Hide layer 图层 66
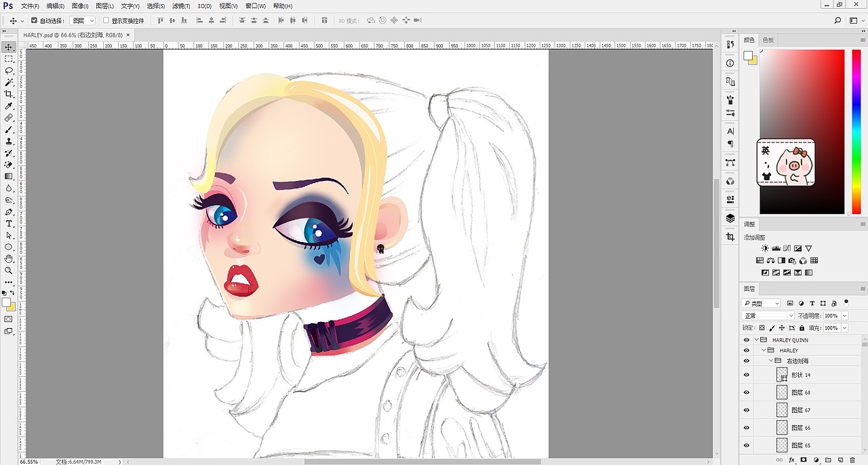Screen dimensions: 868x465 click(x=747, y=428)
